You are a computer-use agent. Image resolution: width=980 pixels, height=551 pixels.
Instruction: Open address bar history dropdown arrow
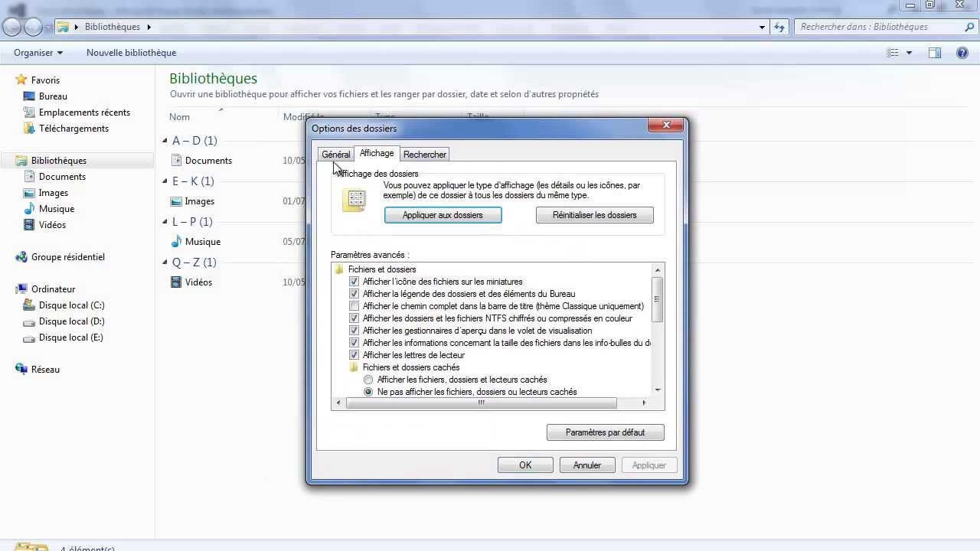click(762, 27)
